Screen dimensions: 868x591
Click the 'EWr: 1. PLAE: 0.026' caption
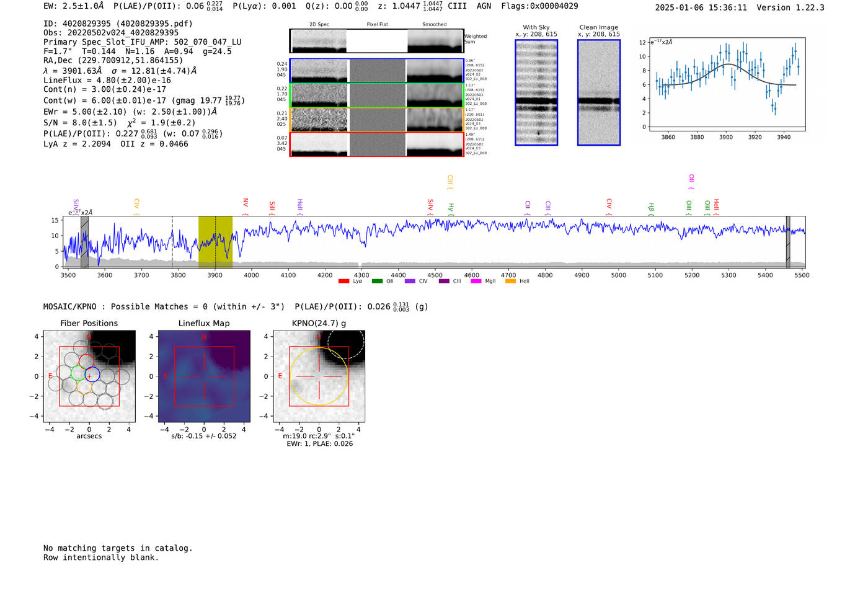click(319, 444)
